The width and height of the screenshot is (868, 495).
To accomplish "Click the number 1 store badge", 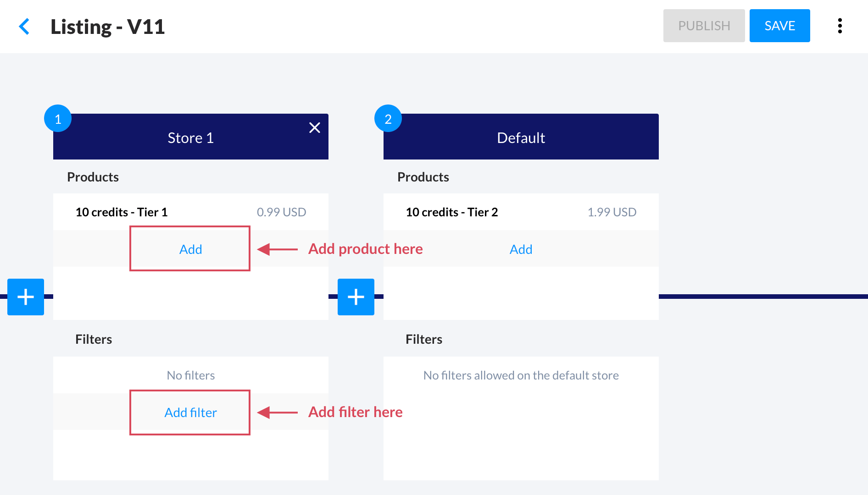I will [58, 119].
